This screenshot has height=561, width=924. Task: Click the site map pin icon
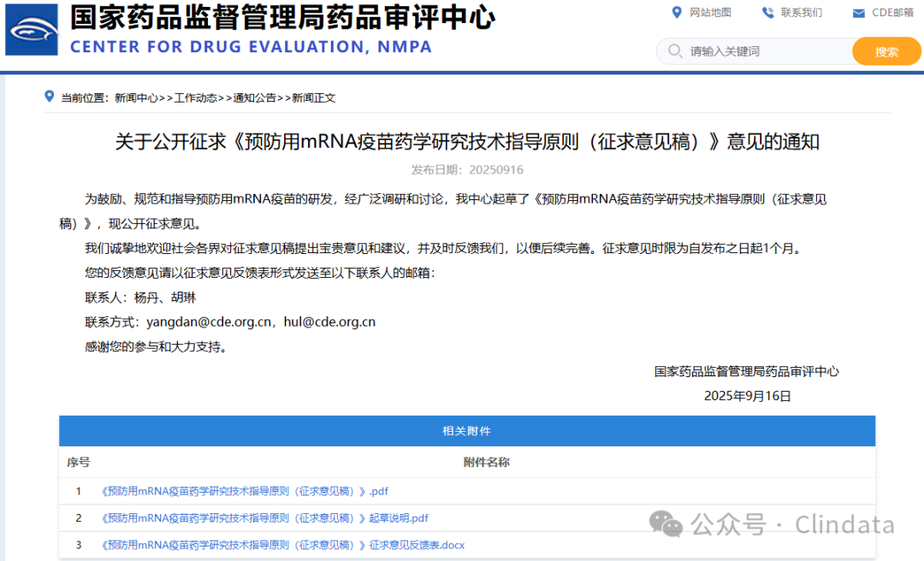pyautogui.click(x=677, y=12)
